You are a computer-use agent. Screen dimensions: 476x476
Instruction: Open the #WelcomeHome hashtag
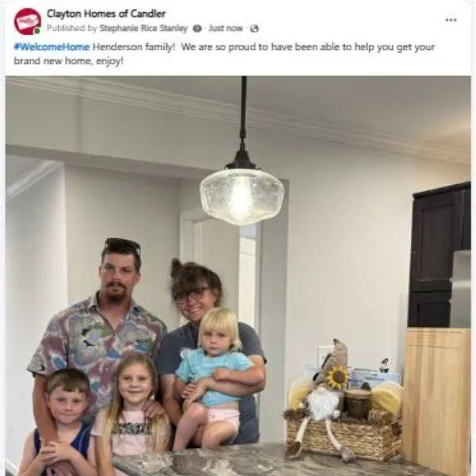click(52, 47)
